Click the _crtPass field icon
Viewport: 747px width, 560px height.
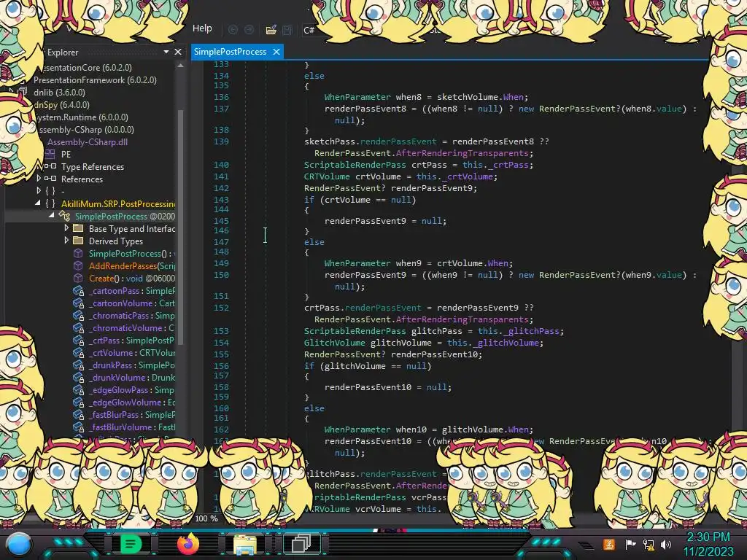tap(79, 341)
